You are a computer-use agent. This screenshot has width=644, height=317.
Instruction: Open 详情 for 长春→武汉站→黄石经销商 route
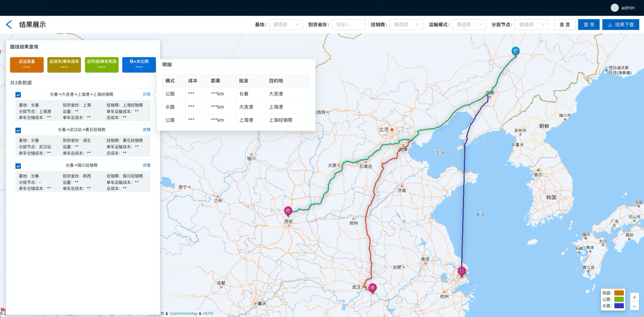click(x=146, y=130)
